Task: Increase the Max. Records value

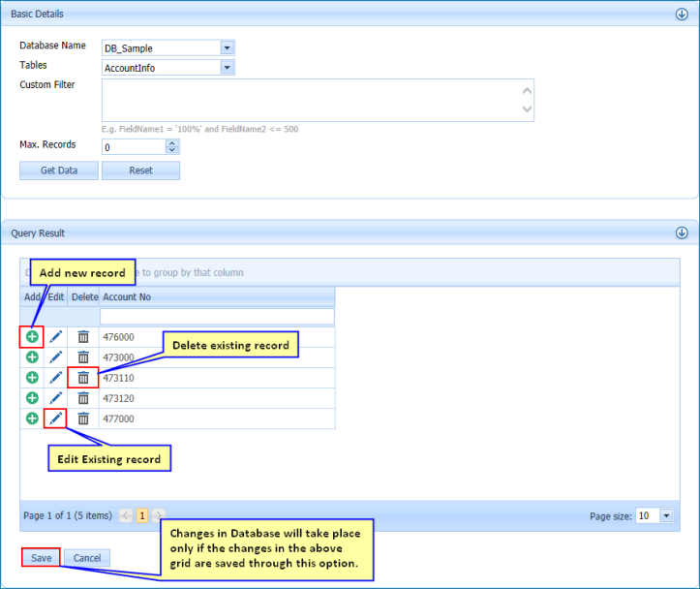Action: (172, 143)
